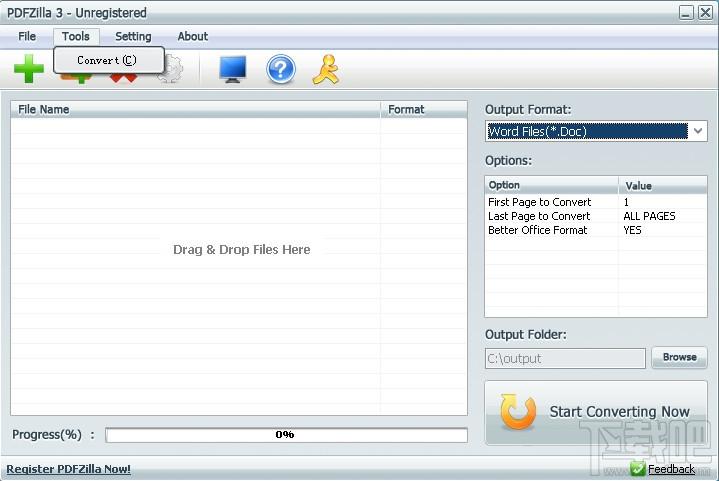
Task: Open the Setting menu
Action: pos(133,36)
